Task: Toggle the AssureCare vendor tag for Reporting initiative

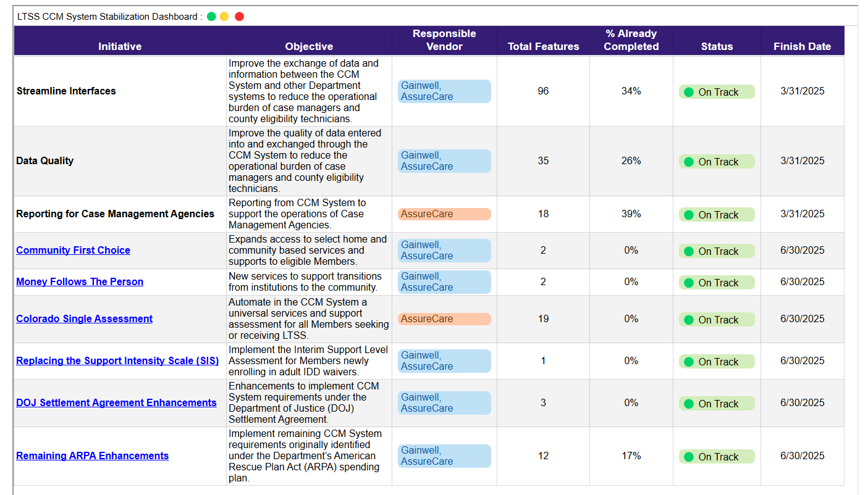Action: pos(444,214)
